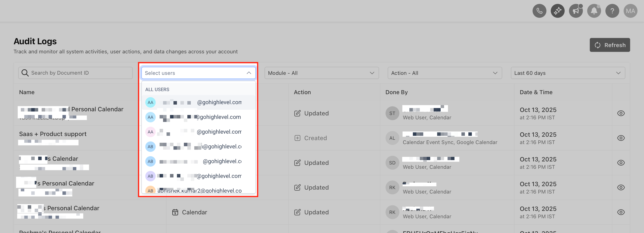Open the Action - All dropdown

445,73
